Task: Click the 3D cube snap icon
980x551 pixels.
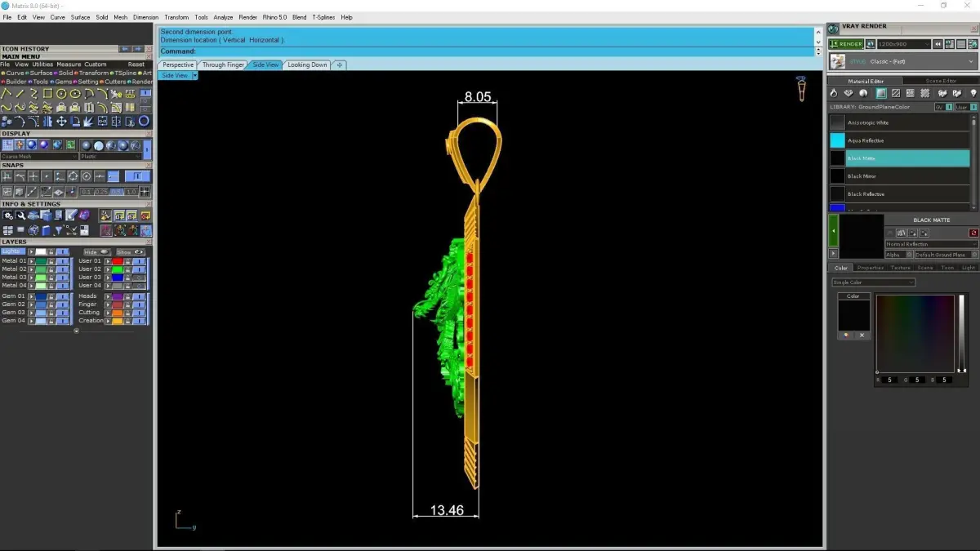Action: coord(20,192)
